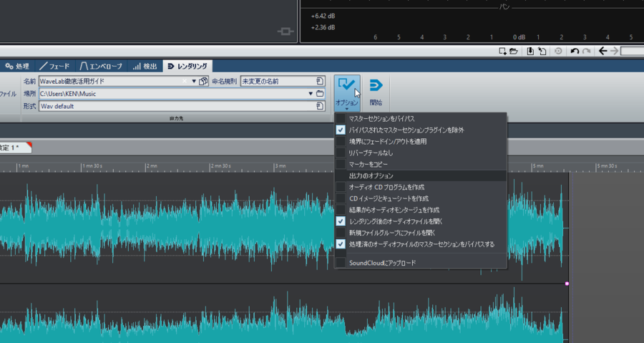Click the Undo curved arrow icon
This screenshot has height=343, width=644.
click(575, 52)
